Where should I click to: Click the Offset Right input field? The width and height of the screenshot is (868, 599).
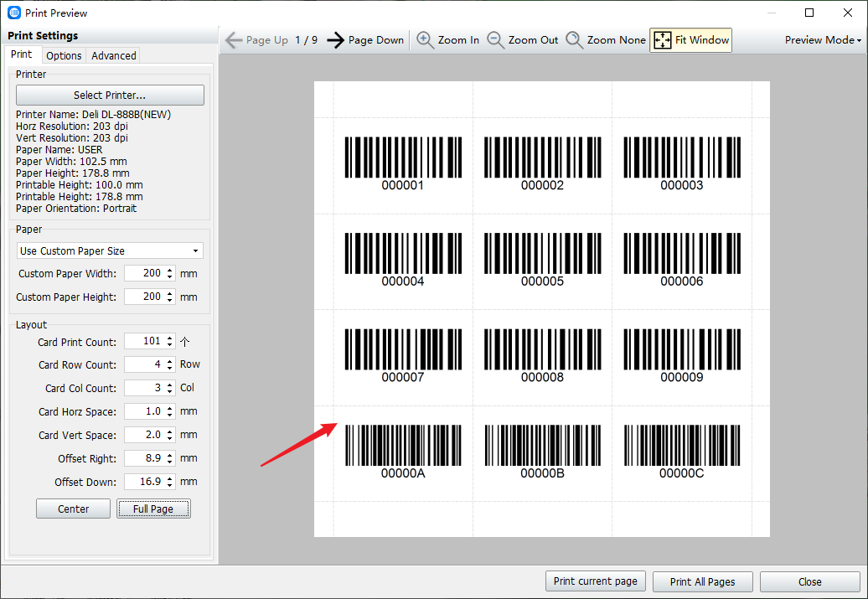point(144,458)
